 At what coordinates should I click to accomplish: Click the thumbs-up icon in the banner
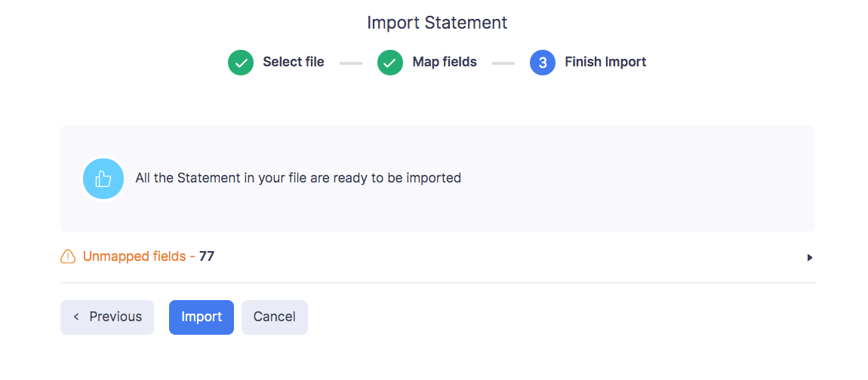click(103, 179)
